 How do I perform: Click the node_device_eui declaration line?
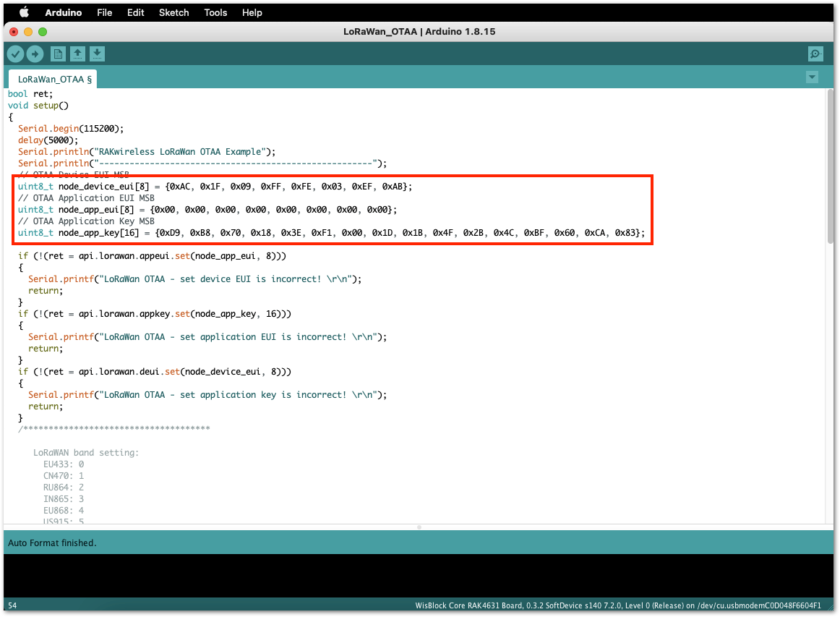click(x=215, y=187)
